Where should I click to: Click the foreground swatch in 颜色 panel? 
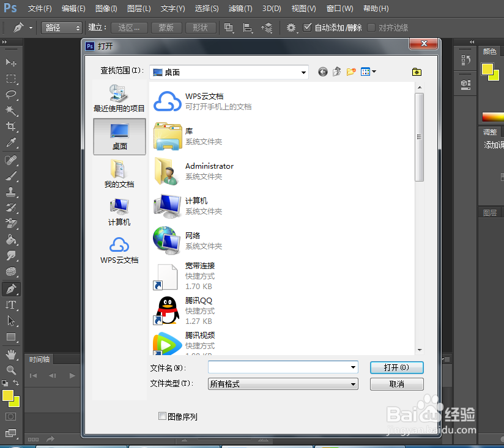487,68
